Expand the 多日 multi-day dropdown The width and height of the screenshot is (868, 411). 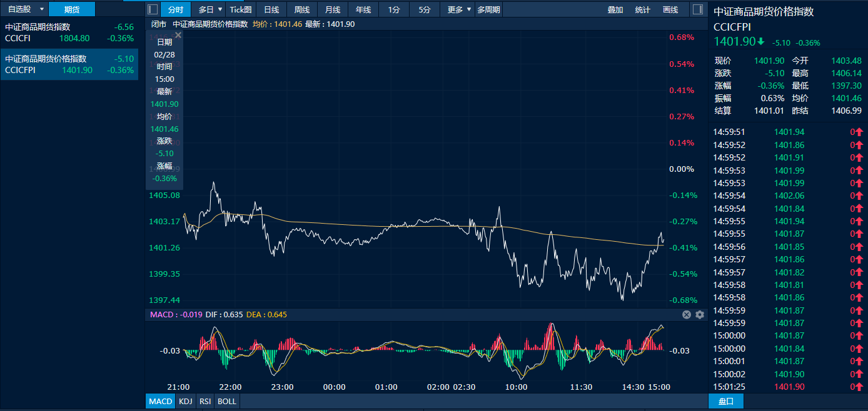click(210, 9)
